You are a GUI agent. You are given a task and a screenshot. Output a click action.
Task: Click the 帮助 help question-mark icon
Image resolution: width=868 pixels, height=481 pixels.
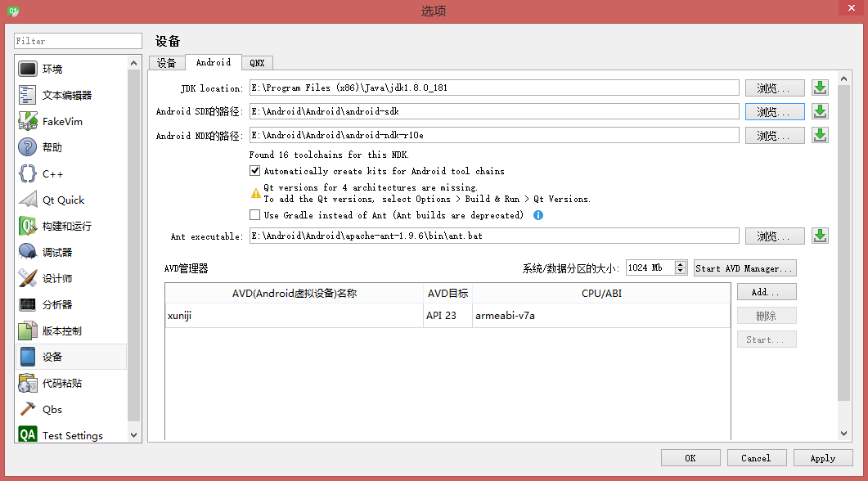pyautogui.click(x=28, y=147)
